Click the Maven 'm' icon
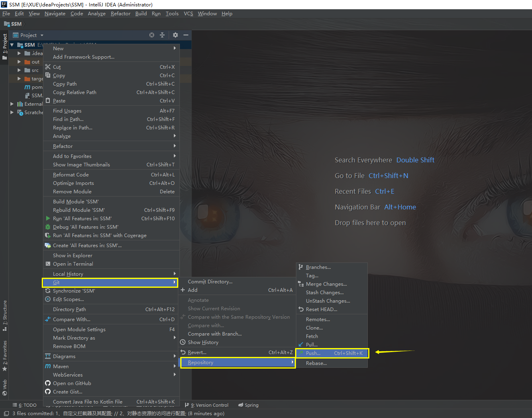The height and width of the screenshot is (418, 532). [48, 366]
